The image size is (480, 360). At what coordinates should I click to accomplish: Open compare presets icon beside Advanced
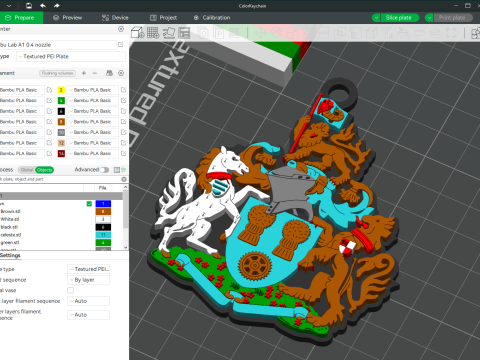117,170
